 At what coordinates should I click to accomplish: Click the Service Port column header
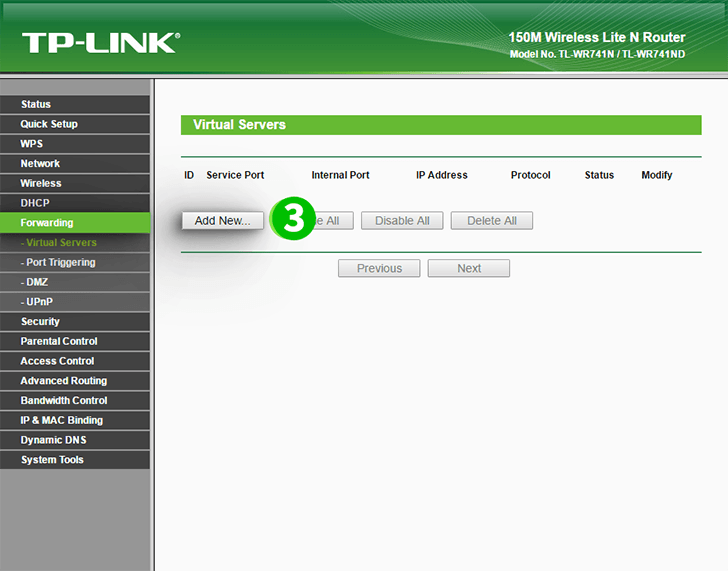[235, 175]
